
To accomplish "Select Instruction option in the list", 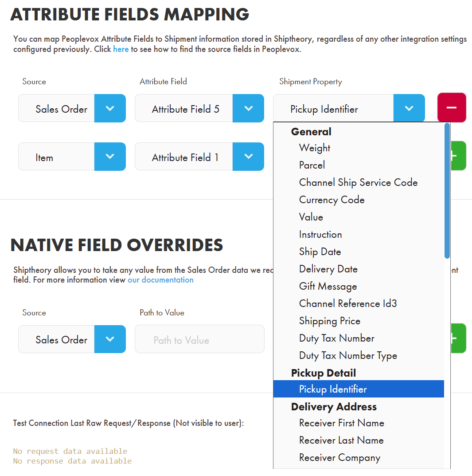I will tap(359, 234).
